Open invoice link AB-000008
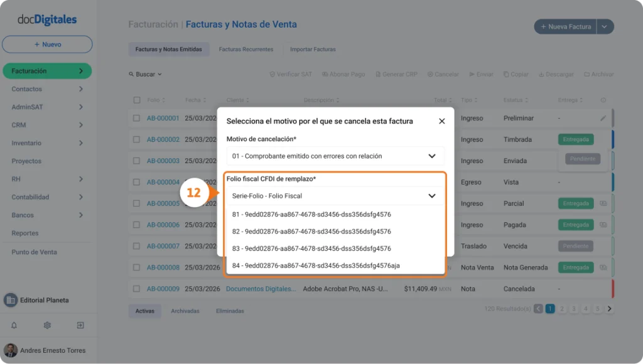Image resolution: width=643 pixels, height=364 pixels. 163,267
